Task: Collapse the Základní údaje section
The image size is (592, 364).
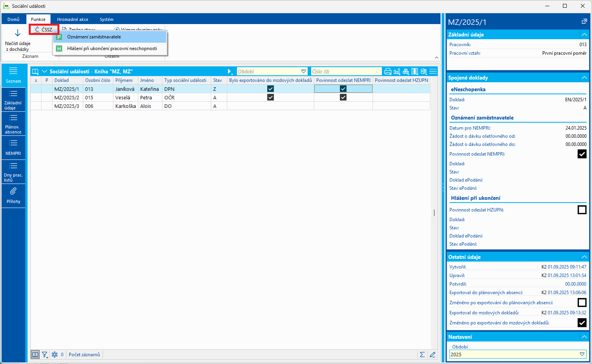Action: [x=584, y=35]
